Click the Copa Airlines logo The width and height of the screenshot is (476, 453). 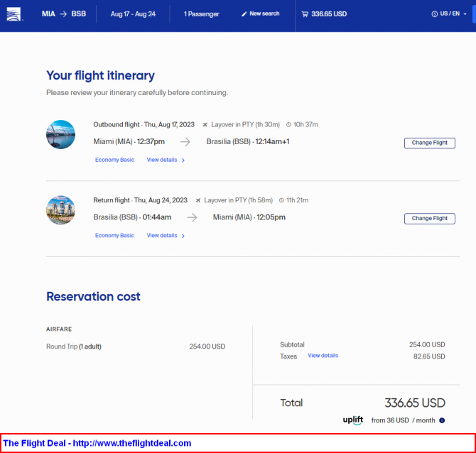[x=14, y=14]
